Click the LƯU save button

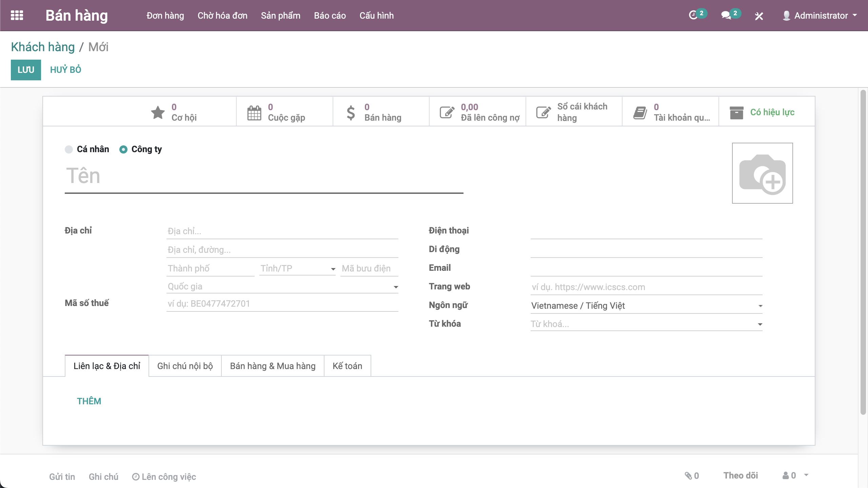tap(26, 70)
